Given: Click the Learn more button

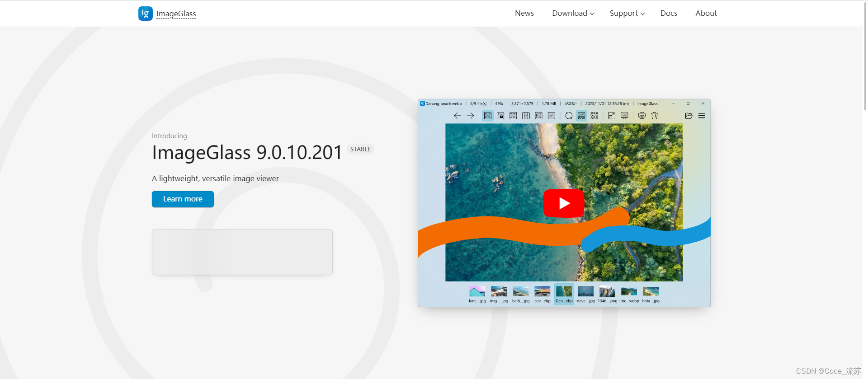Looking at the screenshot, I should tap(183, 199).
